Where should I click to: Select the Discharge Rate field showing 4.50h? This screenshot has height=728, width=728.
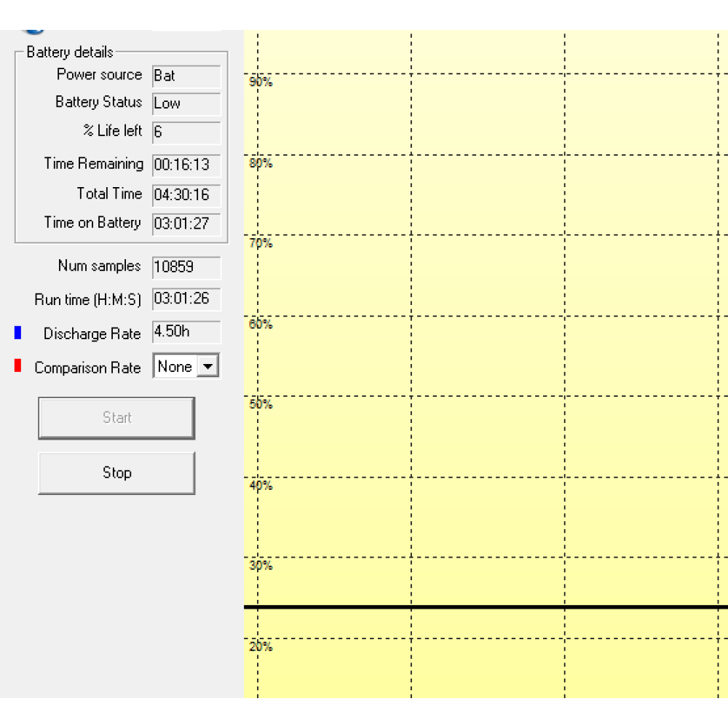coord(186,332)
